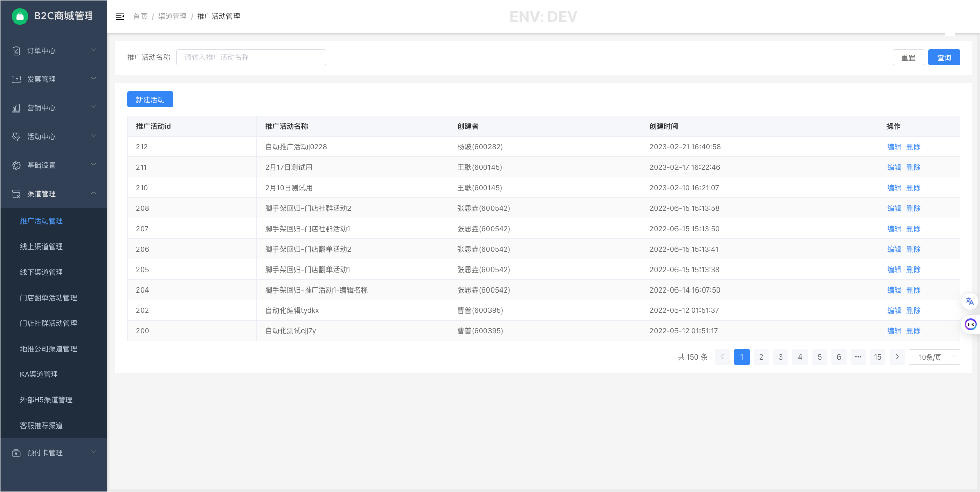
Task: Go to page 2
Action: (761, 357)
